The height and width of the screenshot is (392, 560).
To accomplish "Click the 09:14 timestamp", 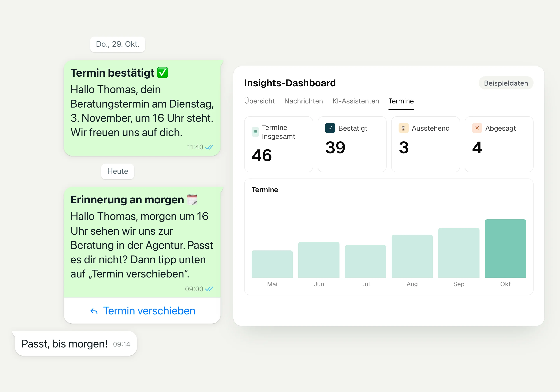I will click(x=122, y=344).
